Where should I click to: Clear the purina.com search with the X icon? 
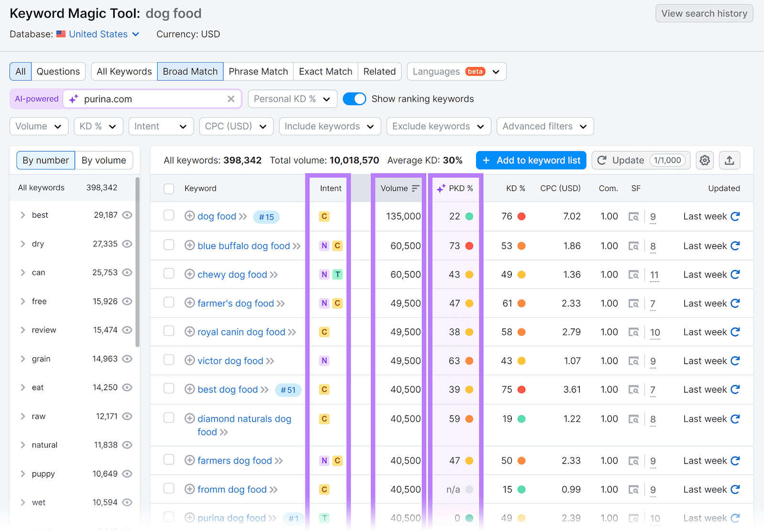pyautogui.click(x=231, y=99)
